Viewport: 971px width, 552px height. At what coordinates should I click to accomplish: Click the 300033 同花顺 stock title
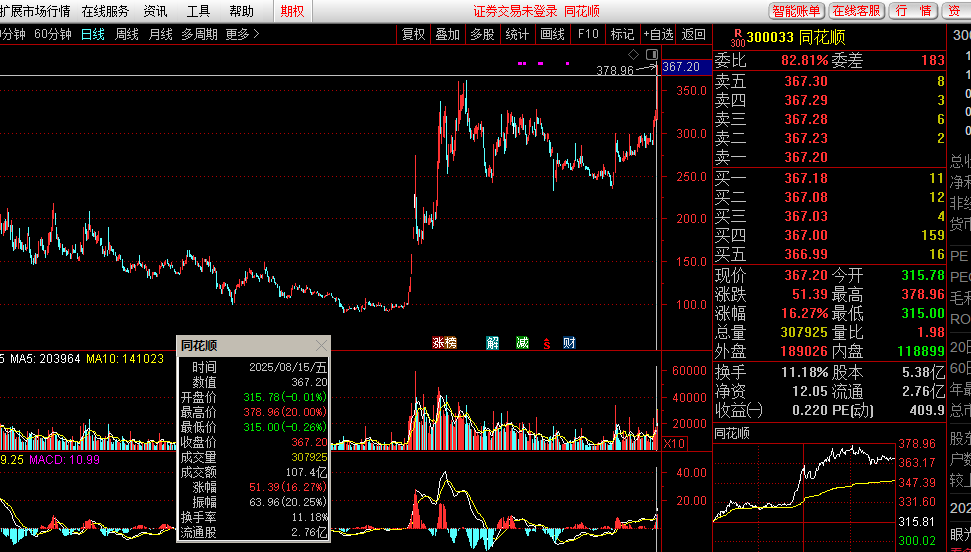tap(796, 37)
